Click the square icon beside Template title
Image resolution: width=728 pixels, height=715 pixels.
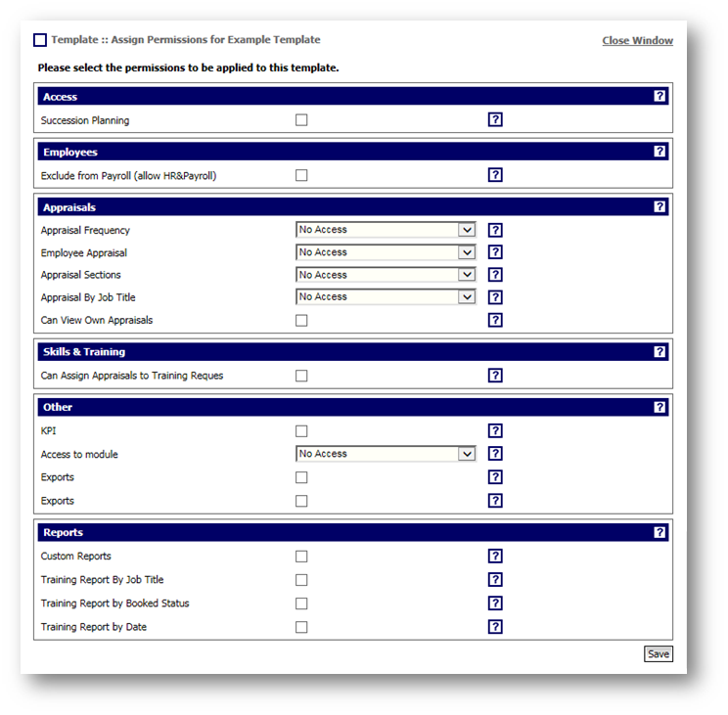(x=40, y=40)
